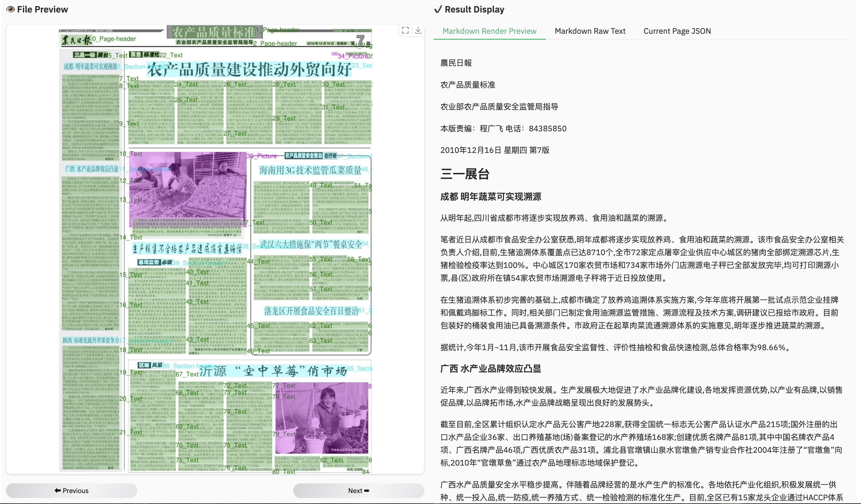Click the download icon in the preview
The image size is (861, 504).
pyautogui.click(x=418, y=30)
